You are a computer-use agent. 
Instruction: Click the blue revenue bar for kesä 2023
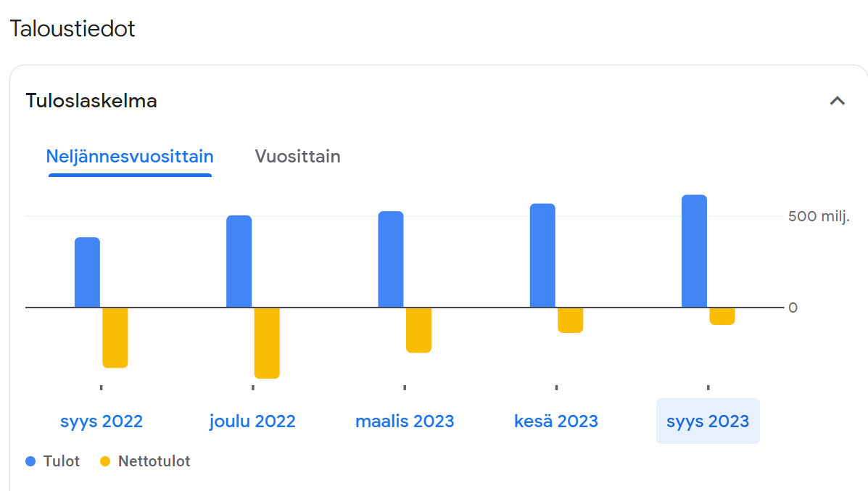coord(542,256)
